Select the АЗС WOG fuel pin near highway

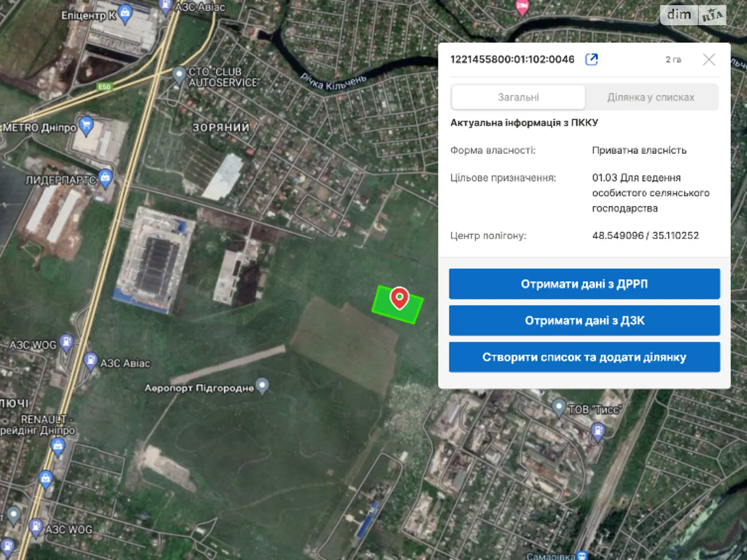point(67,343)
